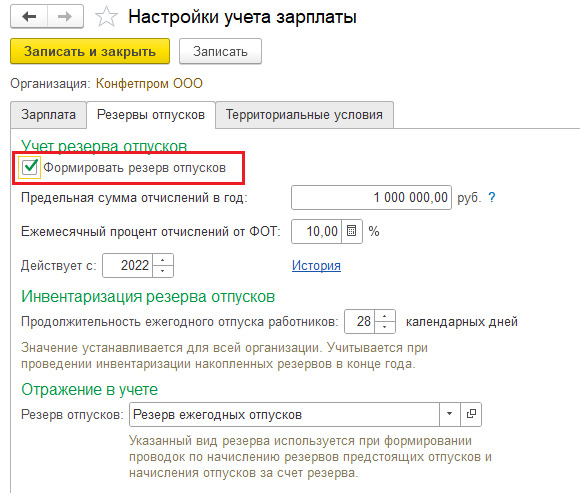Click the forward arrow navigation icon
580x493 pixels.
(x=65, y=17)
